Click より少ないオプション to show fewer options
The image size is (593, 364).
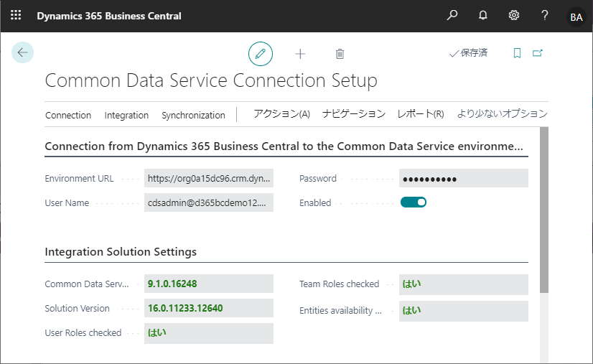pos(503,114)
